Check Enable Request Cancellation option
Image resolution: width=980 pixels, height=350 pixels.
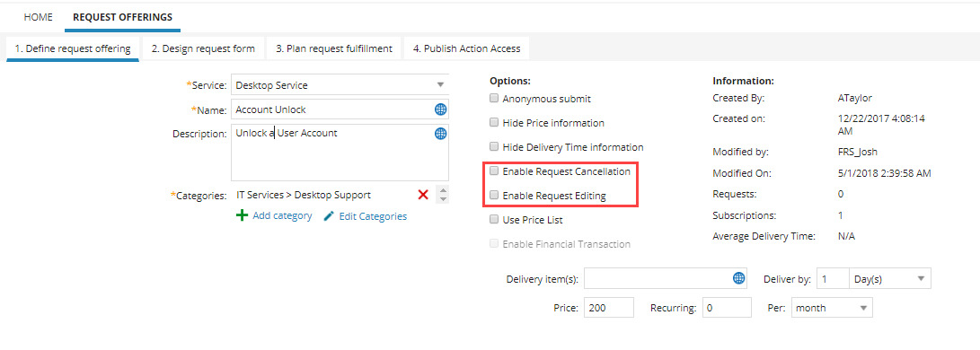[x=494, y=171]
